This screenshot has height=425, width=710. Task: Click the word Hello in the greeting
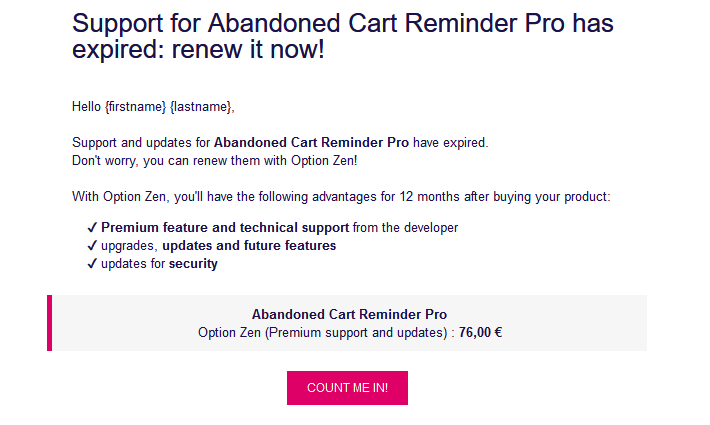(87, 106)
